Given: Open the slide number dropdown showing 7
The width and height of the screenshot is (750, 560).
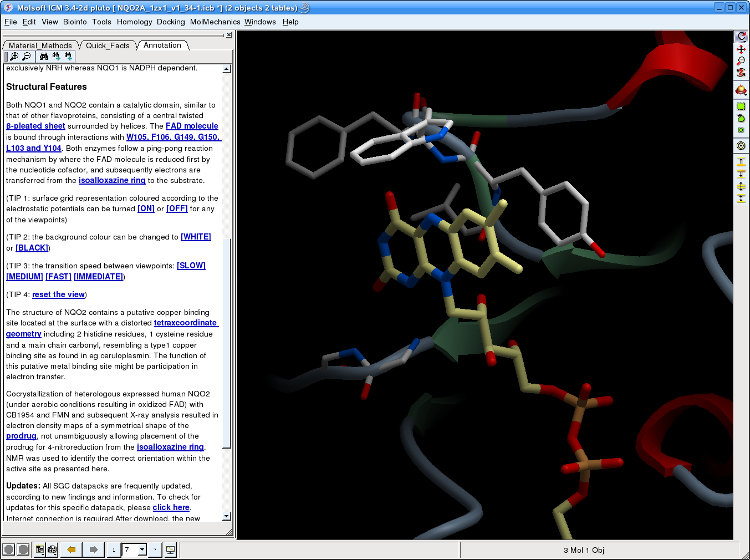Looking at the screenshot, I should click(142, 549).
